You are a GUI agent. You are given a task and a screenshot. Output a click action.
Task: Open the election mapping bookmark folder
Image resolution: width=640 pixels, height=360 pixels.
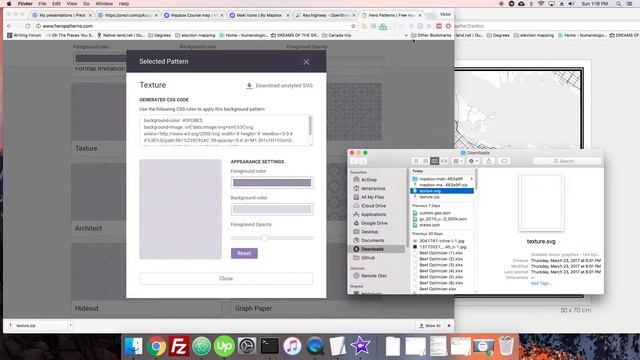coord(195,36)
